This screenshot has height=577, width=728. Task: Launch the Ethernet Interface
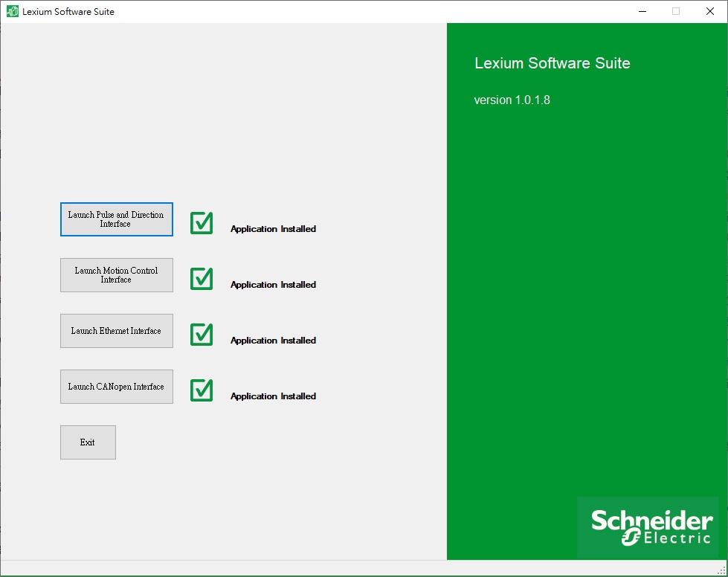tap(116, 330)
